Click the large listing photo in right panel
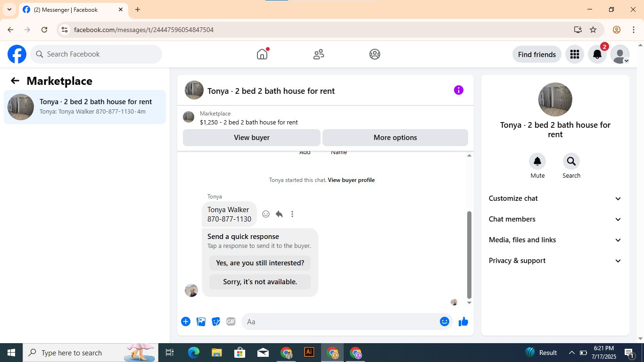The image size is (644, 362). 555,99
